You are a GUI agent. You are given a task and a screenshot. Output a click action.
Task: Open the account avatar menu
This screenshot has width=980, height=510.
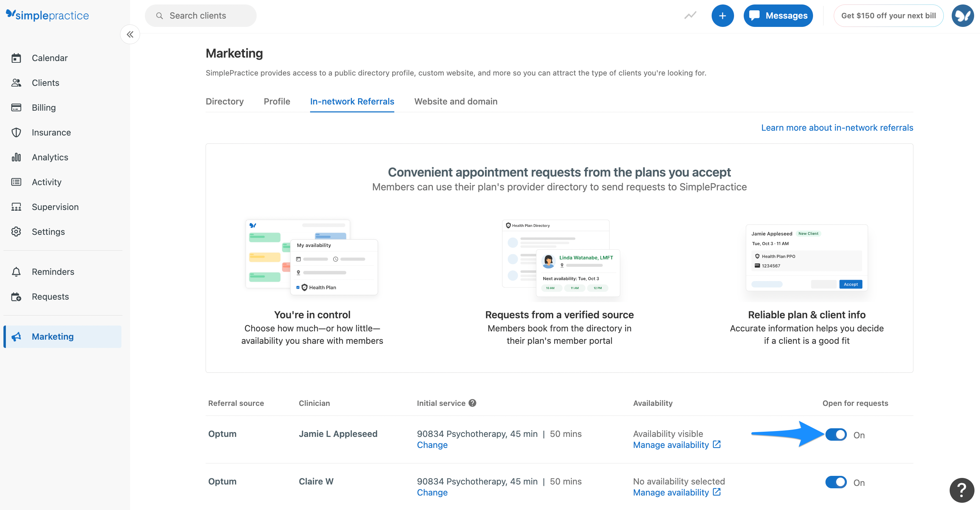point(962,16)
